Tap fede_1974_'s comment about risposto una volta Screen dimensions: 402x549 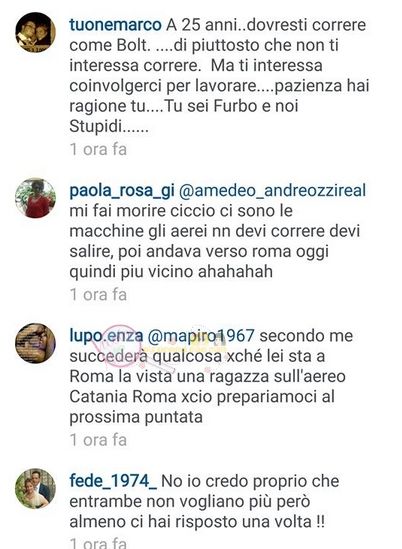(205, 512)
